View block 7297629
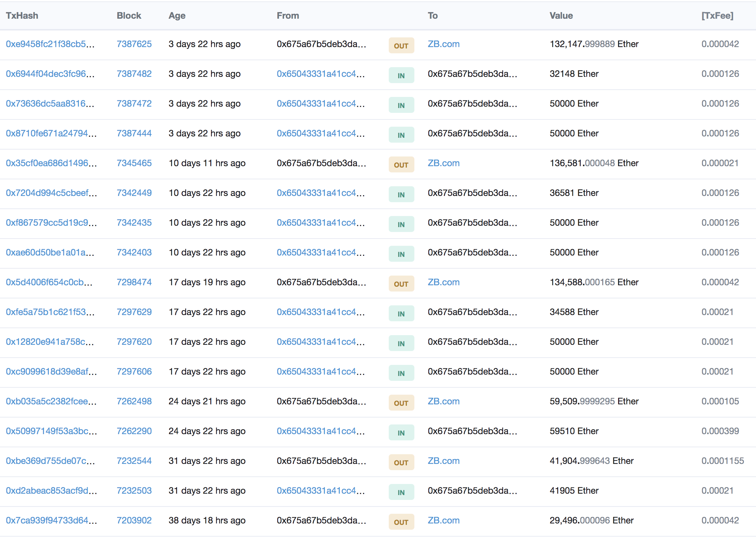This screenshot has width=756, height=538. pos(134,312)
